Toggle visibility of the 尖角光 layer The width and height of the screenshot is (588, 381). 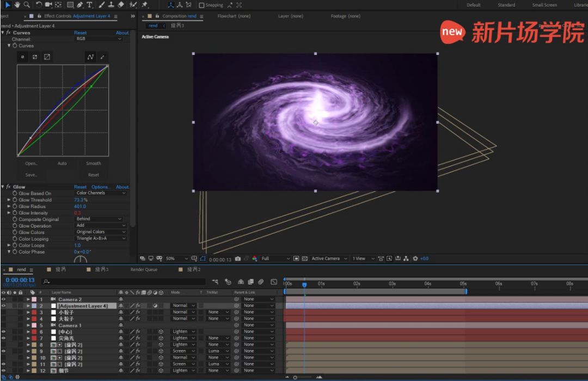[x=3, y=338]
